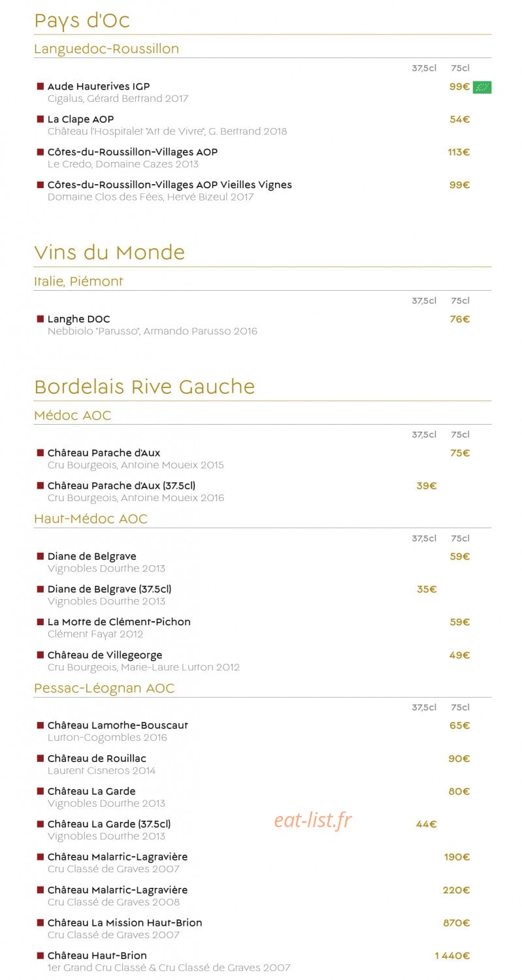
Task: Click red bullet beside Château de Villegeorge
Action: coord(40,655)
